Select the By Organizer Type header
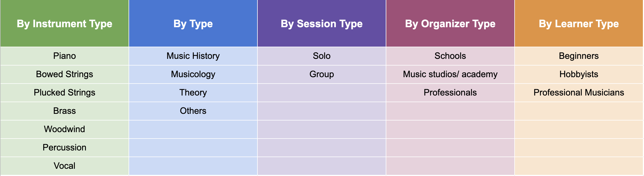 450,24
